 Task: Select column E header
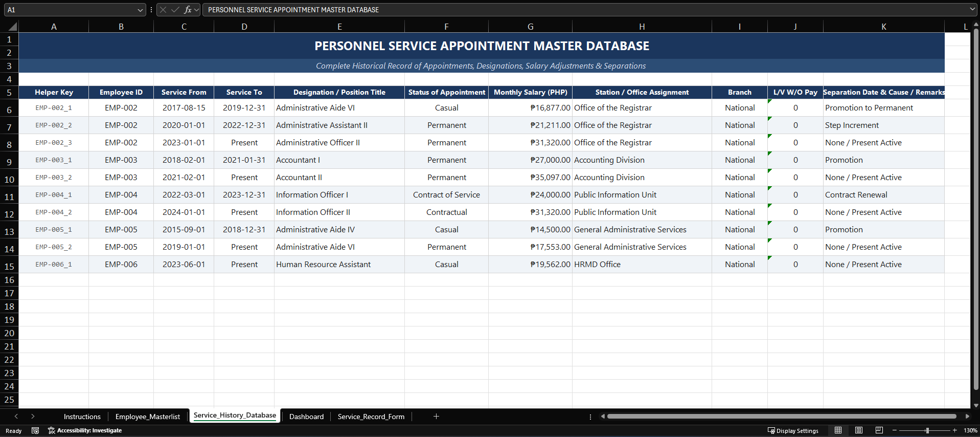[x=339, y=27]
